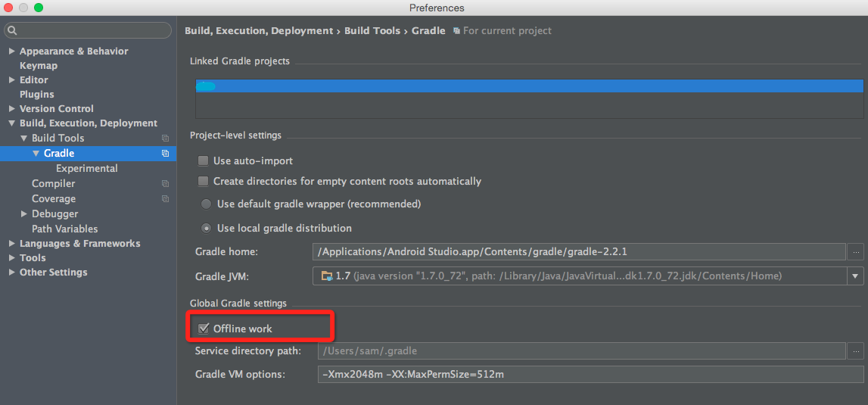Check Create directories for empty content roots
Screen dimensions: 868x405
(203, 182)
